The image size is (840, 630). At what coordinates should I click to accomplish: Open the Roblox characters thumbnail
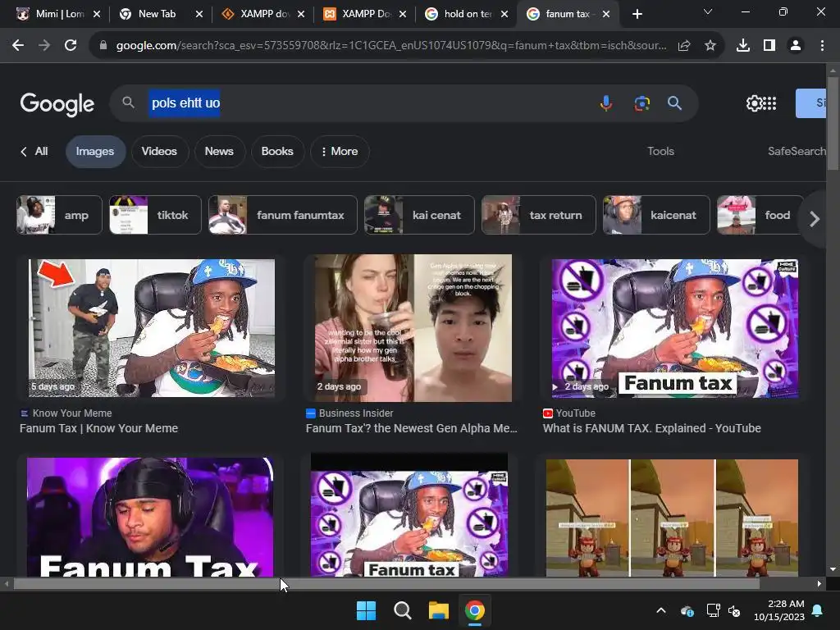coord(672,518)
